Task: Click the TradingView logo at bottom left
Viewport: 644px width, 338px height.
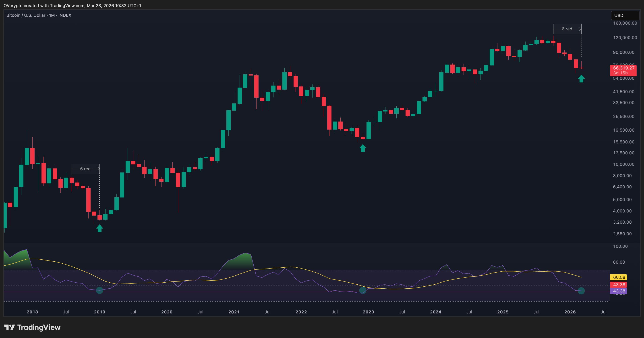Action: pyautogui.click(x=33, y=327)
